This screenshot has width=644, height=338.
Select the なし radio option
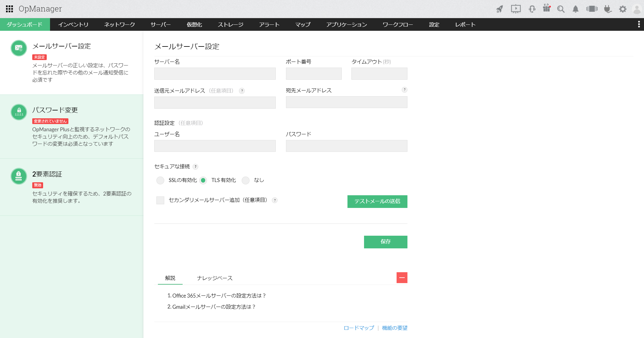[246, 180]
